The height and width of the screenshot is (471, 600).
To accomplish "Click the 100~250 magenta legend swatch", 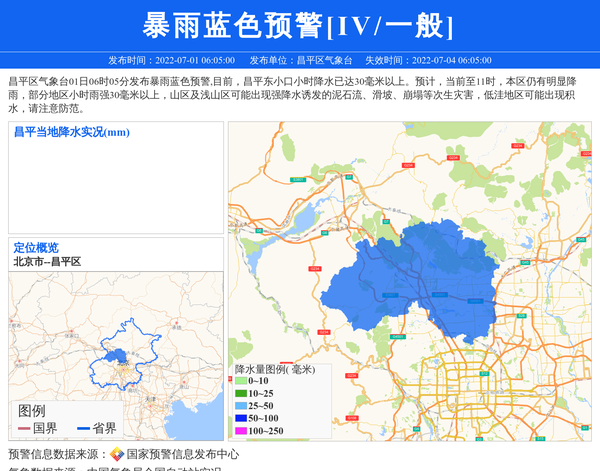I will (x=241, y=431).
